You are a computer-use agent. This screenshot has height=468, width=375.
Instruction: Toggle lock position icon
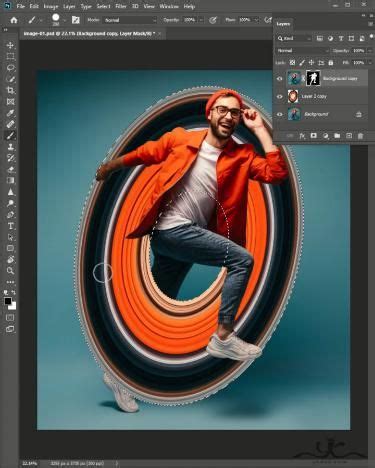click(312, 63)
